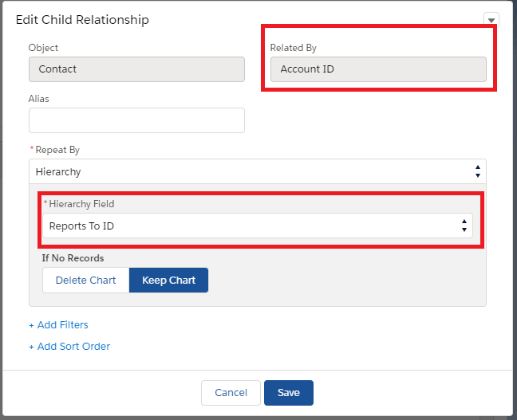
Task: Cancel editing the child relationship
Action: pyautogui.click(x=231, y=393)
